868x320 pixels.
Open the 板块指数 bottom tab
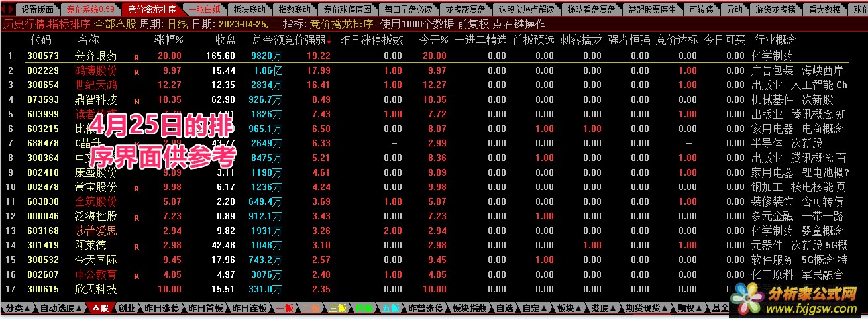(470, 309)
